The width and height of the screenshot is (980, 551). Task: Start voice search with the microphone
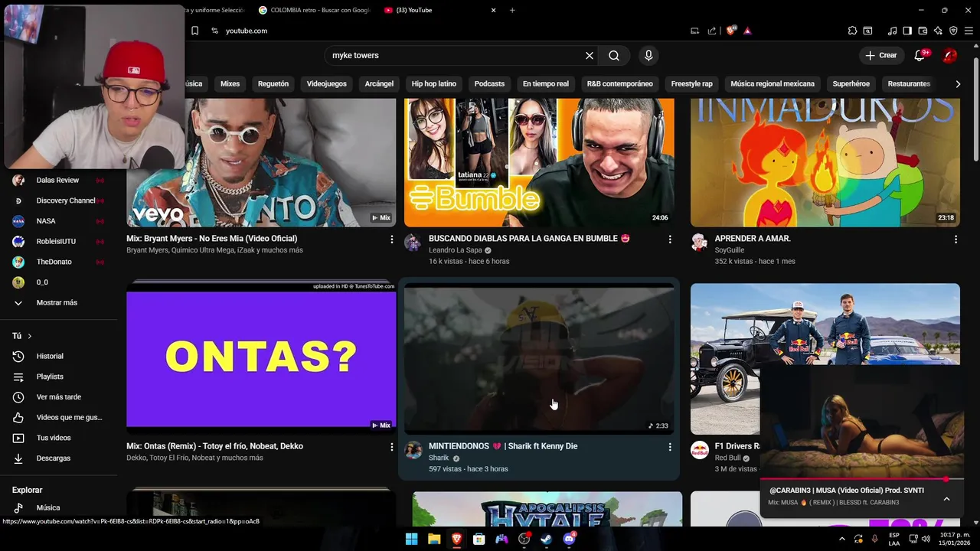pyautogui.click(x=648, y=55)
